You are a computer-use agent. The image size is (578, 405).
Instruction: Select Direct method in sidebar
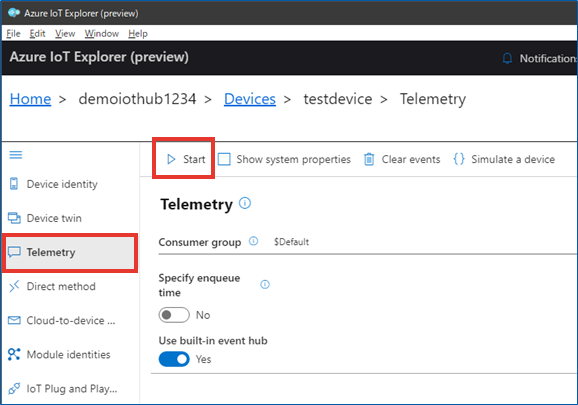coord(61,286)
